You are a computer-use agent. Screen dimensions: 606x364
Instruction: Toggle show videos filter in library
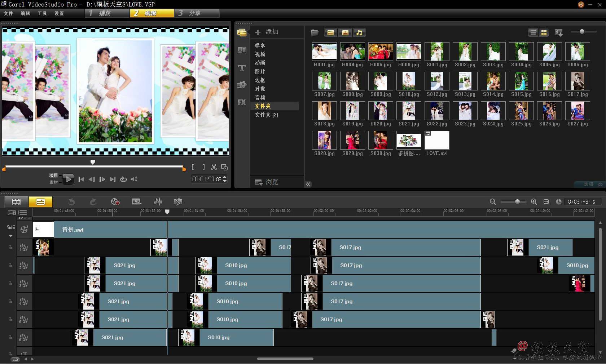tap(330, 33)
